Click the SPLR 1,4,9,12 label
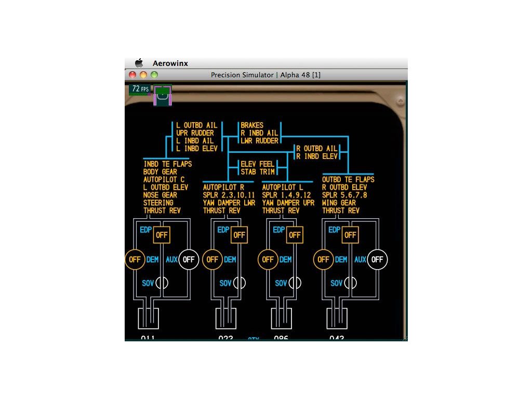Image resolution: width=532 pixels, height=399 pixels. click(x=286, y=195)
